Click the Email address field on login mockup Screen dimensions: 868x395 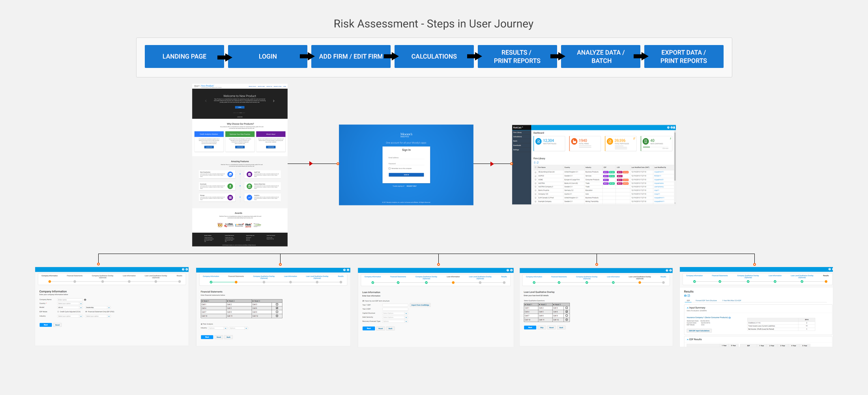pos(406,158)
